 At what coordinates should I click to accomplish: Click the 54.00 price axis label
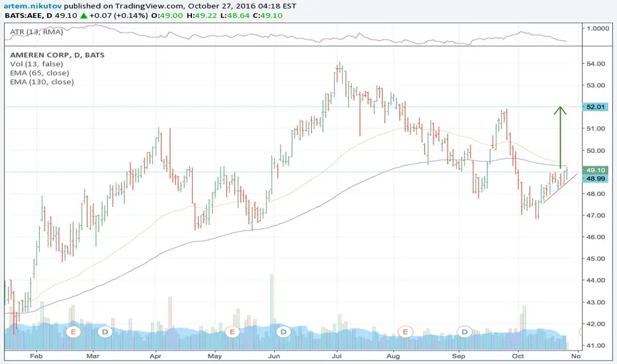(596, 64)
